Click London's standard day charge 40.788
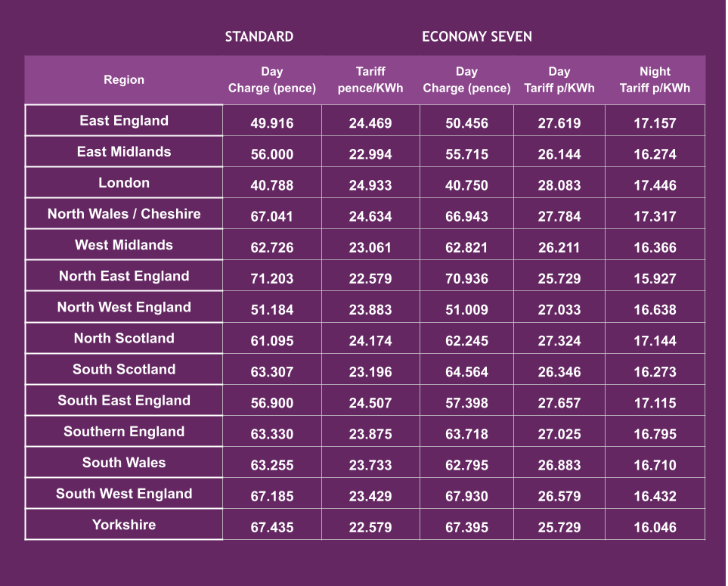 tap(272, 185)
